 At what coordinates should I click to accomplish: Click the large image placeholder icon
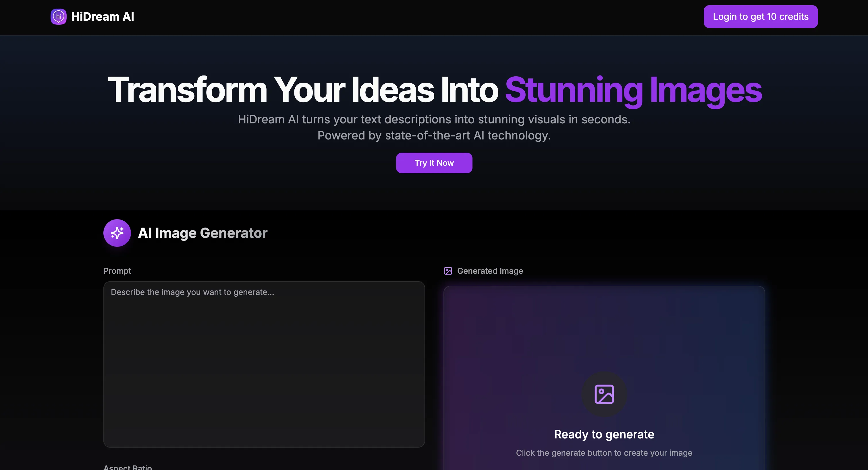[x=604, y=394]
